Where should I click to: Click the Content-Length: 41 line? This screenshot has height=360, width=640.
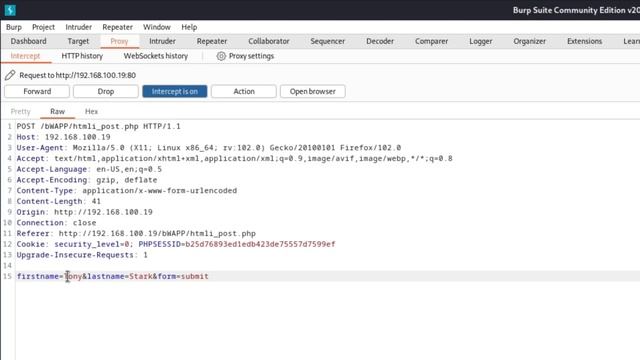[58, 201]
